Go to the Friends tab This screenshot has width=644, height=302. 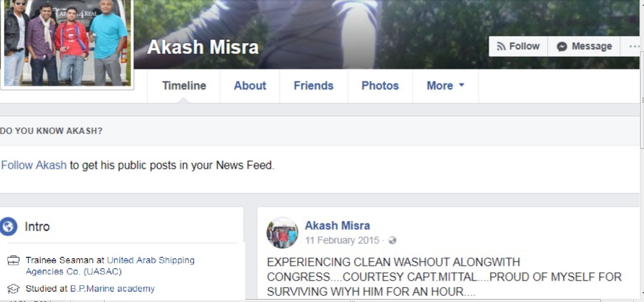pyautogui.click(x=313, y=85)
